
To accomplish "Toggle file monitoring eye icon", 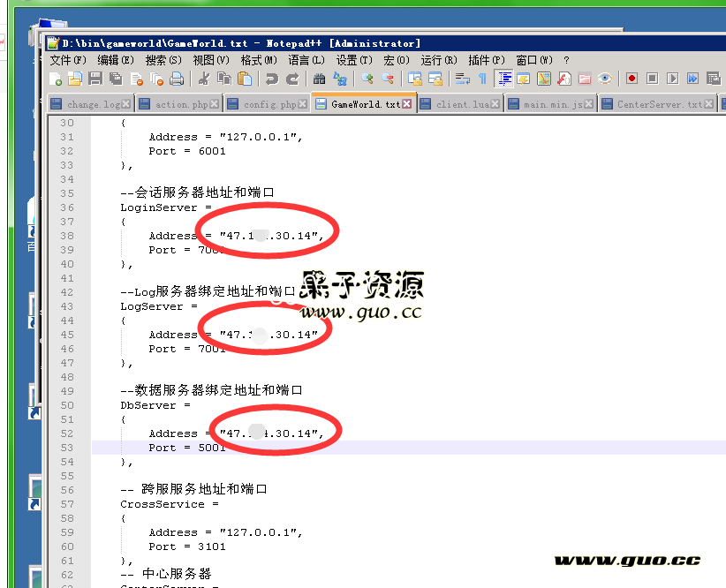I will click(x=605, y=79).
